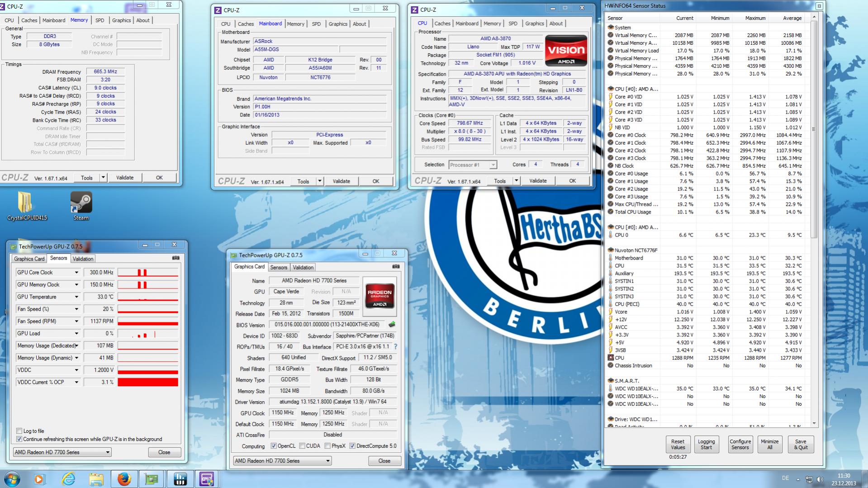Switch to SPD tab in CPU-Z Memory window
Image resolution: width=868 pixels, height=488 pixels.
[100, 20]
